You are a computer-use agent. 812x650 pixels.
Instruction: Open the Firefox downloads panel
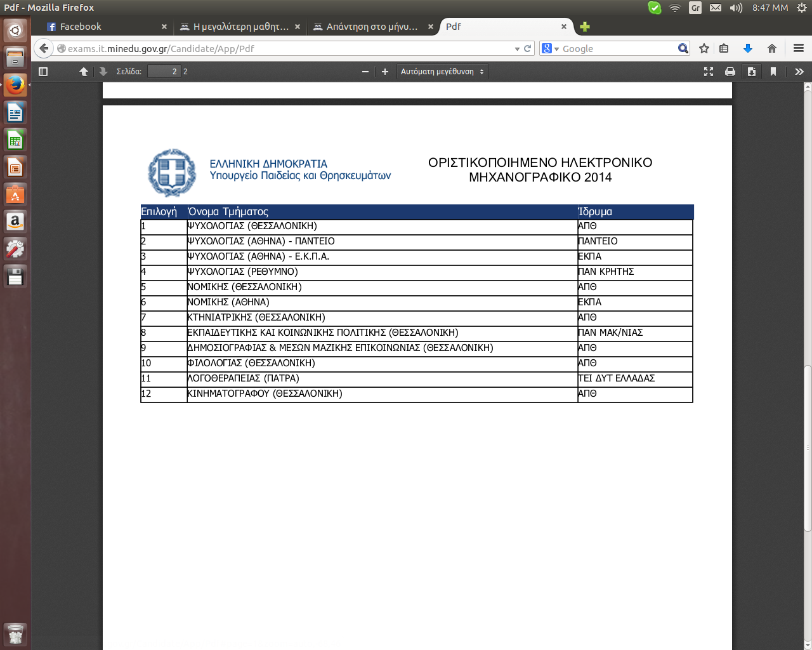point(748,48)
